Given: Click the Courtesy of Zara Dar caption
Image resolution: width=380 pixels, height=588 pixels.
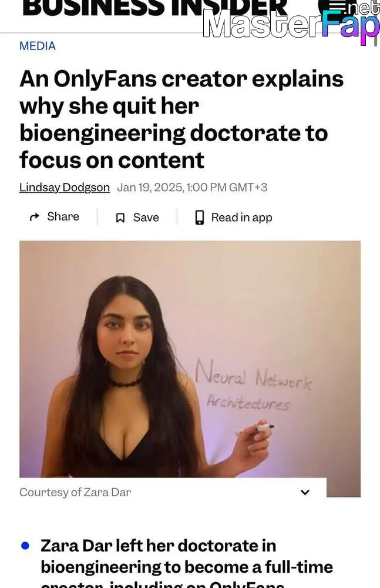Looking at the screenshot, I should (75, 492).
